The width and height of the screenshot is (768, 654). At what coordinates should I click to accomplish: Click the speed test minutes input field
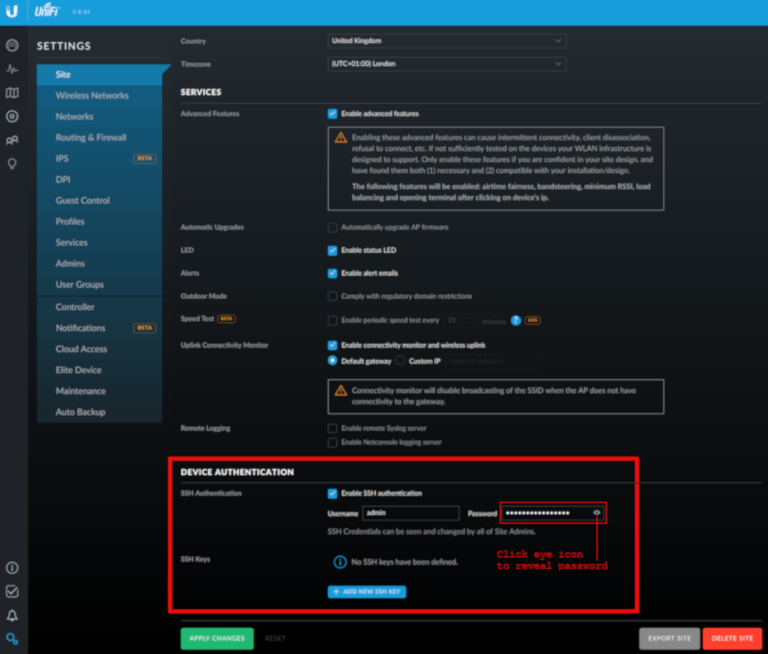coord(460,320)
